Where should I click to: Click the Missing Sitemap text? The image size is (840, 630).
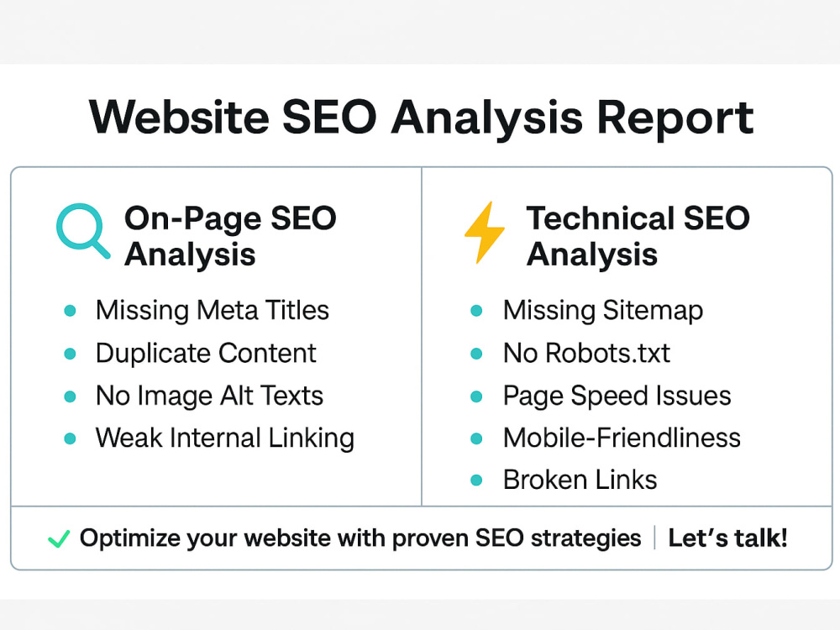tap(603, 312)
